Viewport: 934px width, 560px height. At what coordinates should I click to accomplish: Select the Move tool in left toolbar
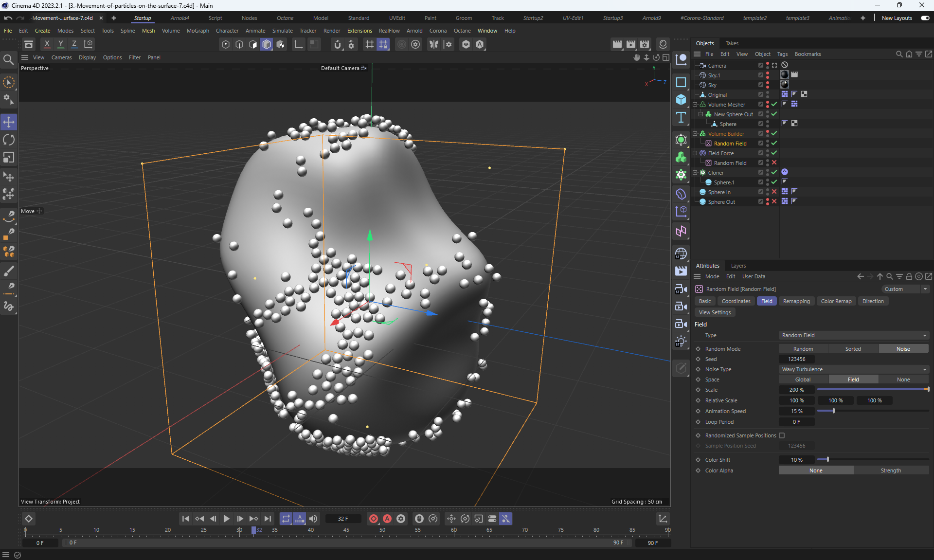(9, 122)
